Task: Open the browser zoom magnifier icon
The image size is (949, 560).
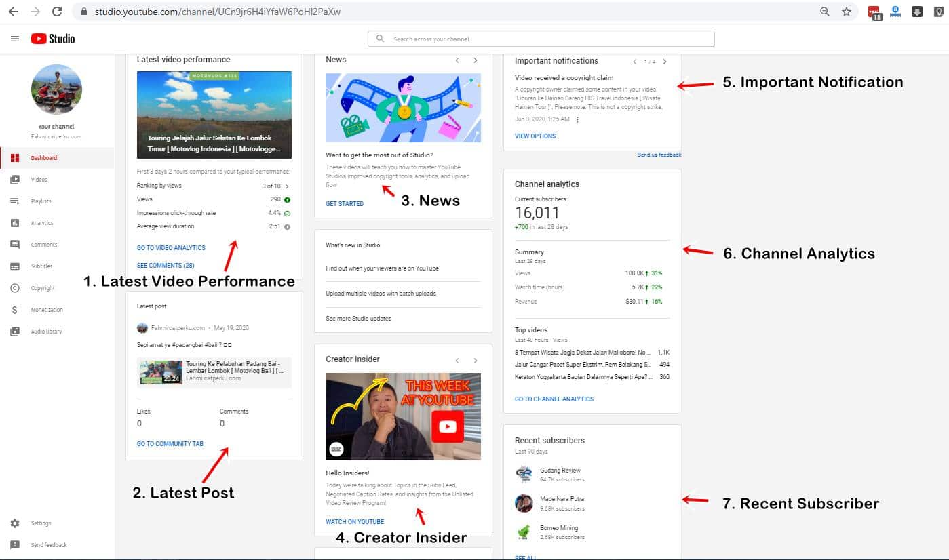Action: coord(825,12)
